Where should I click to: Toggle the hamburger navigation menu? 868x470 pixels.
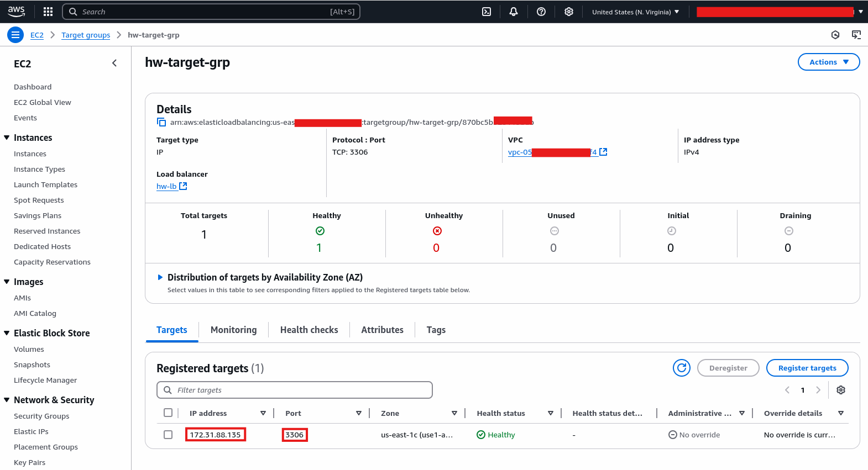[15, 35]
